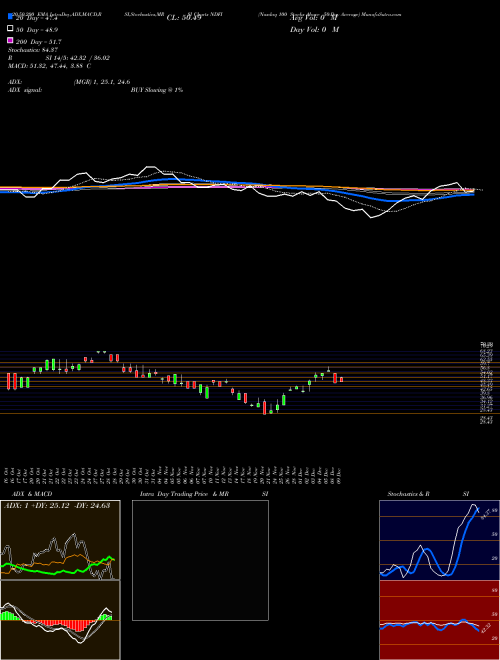Open the ADX indicator chart thumbnail
The height and width of the screenshot is (660, 500).
click(x=60, y=540)
